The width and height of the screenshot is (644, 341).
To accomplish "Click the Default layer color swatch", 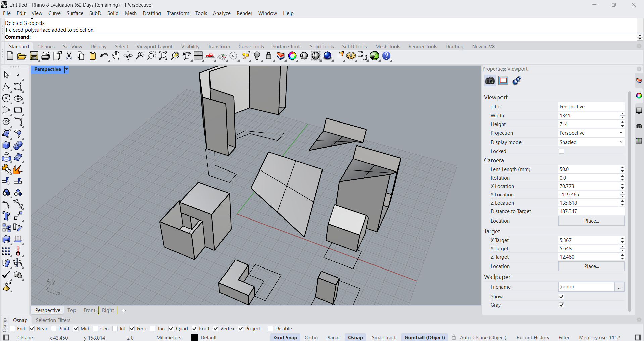I will click(x=195, y=337).
